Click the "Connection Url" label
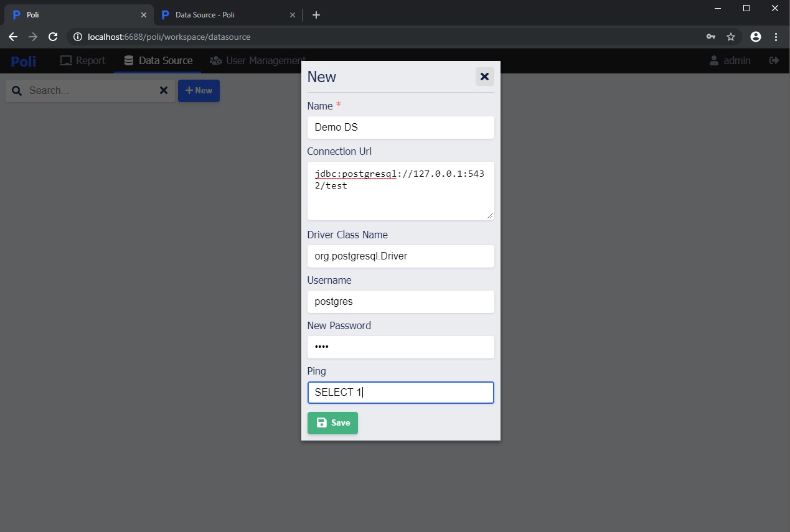Screen dimensions: 790x532 coord(339,152)
